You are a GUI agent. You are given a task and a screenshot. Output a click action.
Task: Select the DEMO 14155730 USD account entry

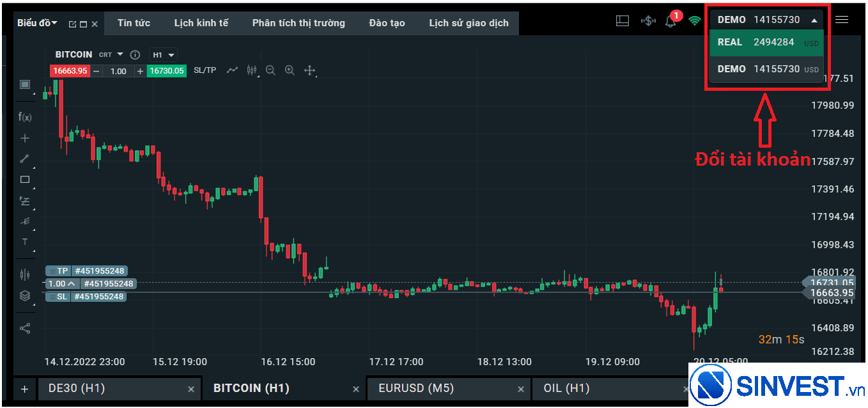coord(766,69)
